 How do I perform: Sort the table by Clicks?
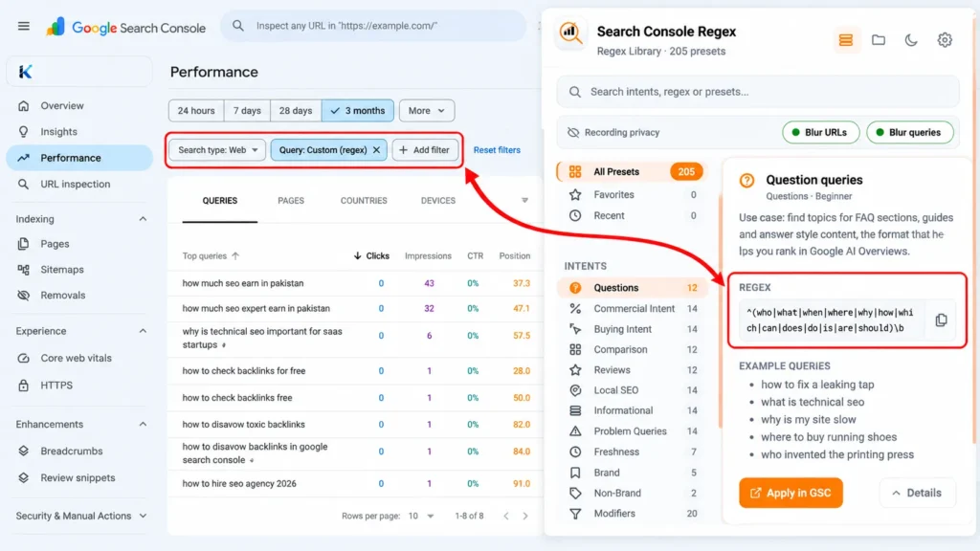(371, 255)
